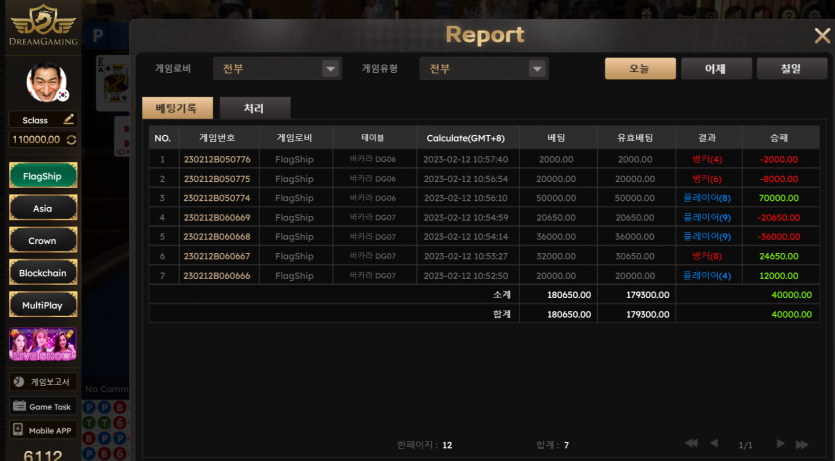Screen dimensions: 835x461
Task: Select the 오늘 date filter button
Action: [x=640, y=69]
